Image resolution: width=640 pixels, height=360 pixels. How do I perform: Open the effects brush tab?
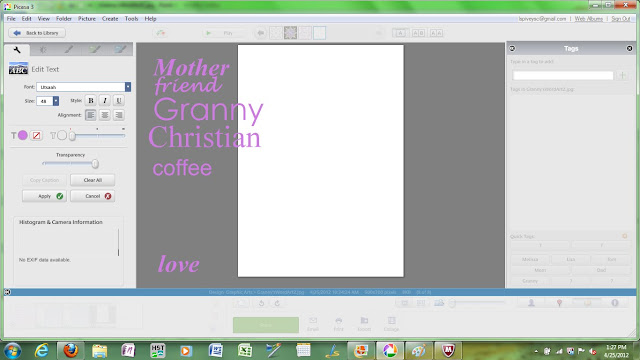tap(69, 50)
